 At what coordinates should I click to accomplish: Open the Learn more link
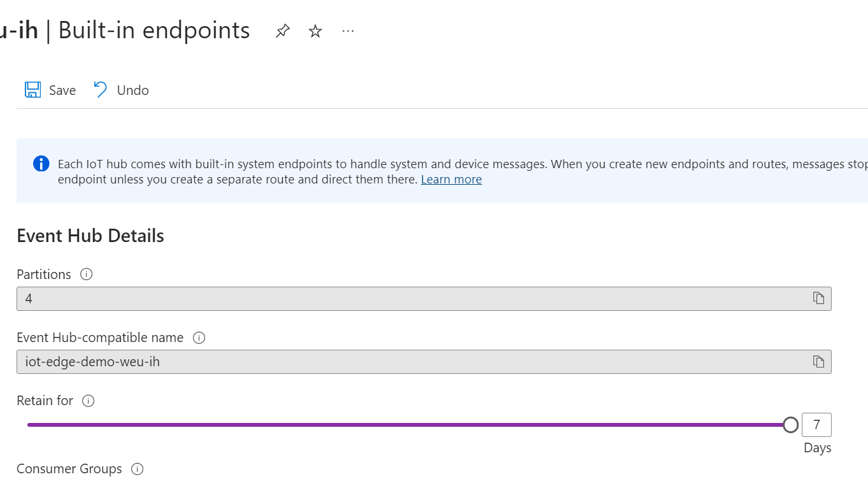pyautogui.click(x=451, y=179)
